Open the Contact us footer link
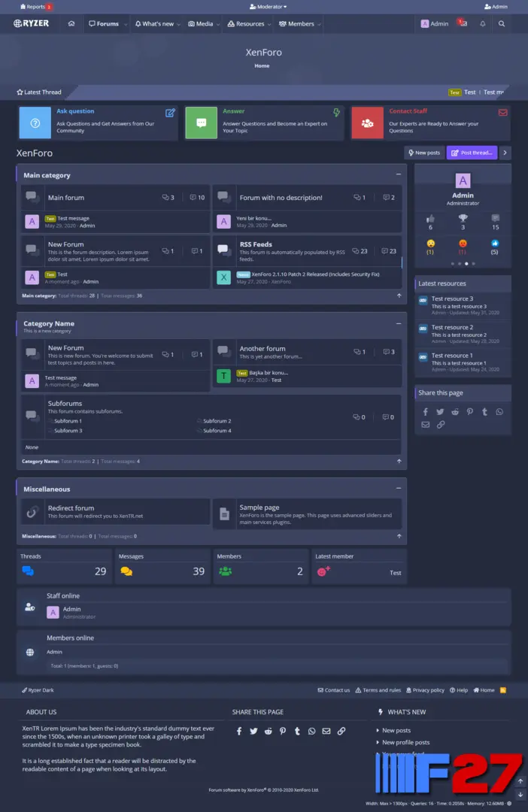Screen dimensions: 528x812 coord(334,690)
